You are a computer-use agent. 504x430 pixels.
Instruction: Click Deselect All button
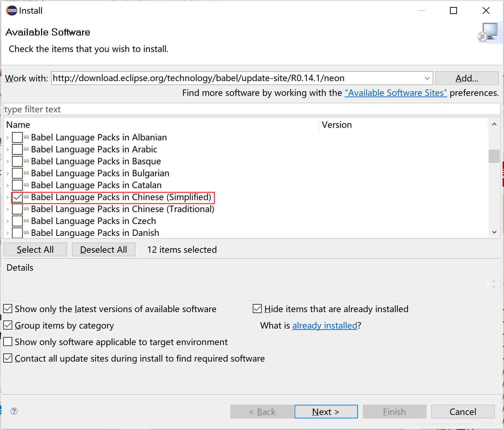(x=104, y=250)
